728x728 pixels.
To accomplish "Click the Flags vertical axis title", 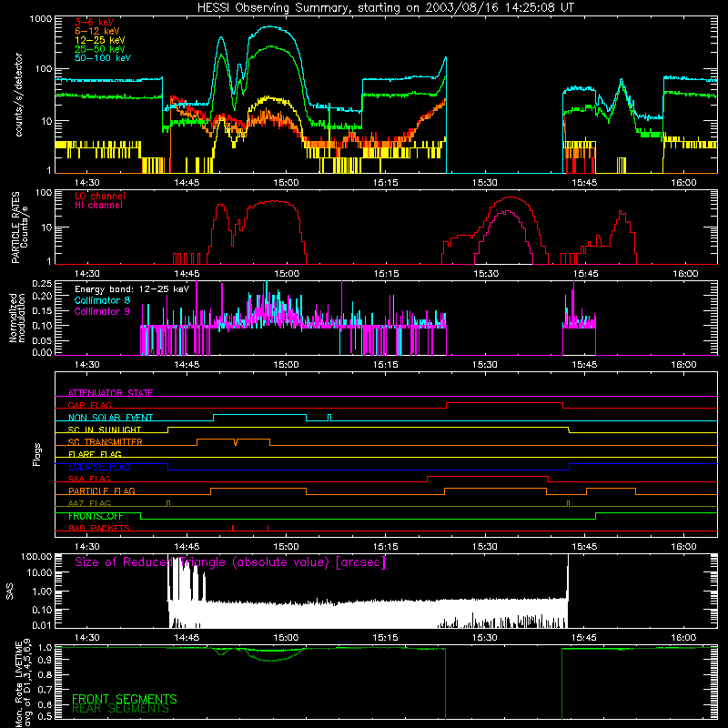I will [37, 454].
